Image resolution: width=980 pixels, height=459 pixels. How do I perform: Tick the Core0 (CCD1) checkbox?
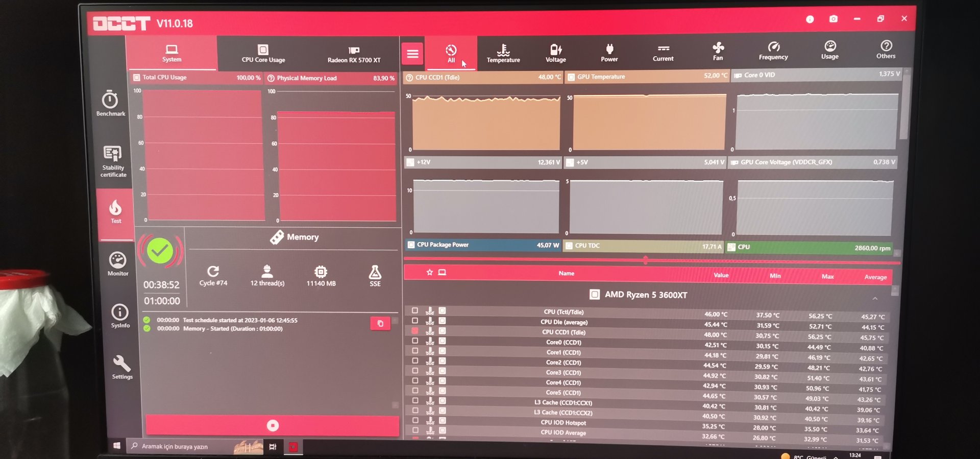pyautogui.click(x=415, y=341)
